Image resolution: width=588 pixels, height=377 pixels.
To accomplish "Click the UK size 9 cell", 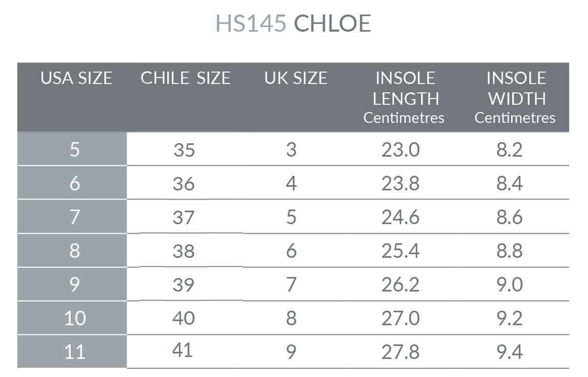I will tap(291, 352).
